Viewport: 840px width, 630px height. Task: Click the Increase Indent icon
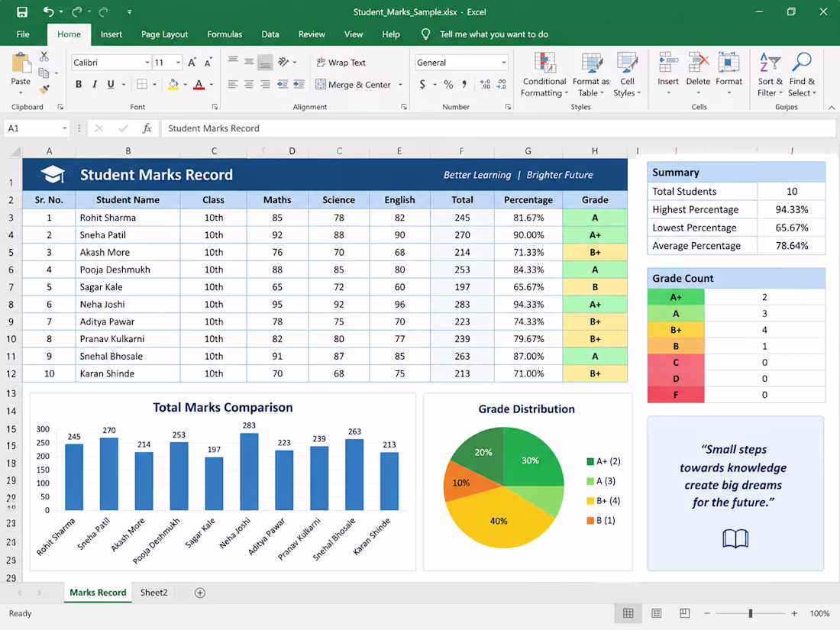[x=299, y=84]
